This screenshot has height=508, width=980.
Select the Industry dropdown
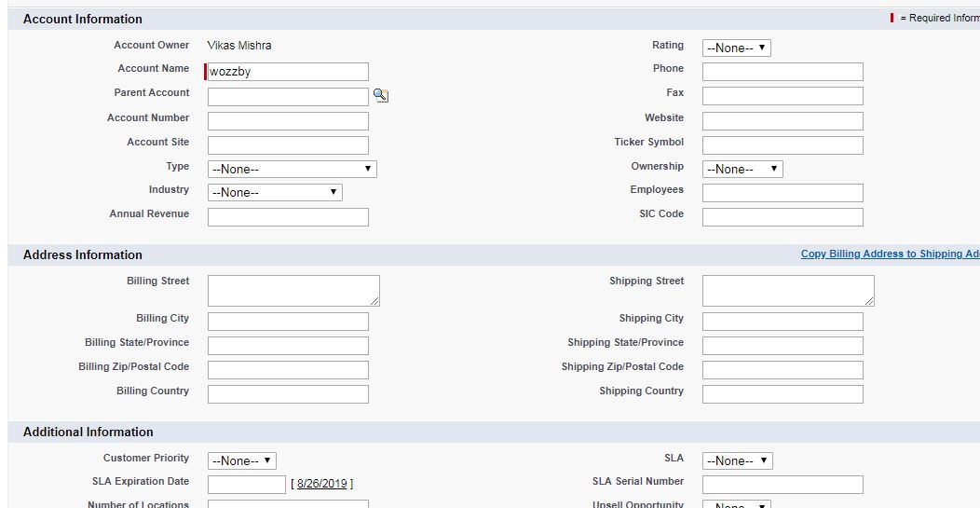(x=275, y=192)
